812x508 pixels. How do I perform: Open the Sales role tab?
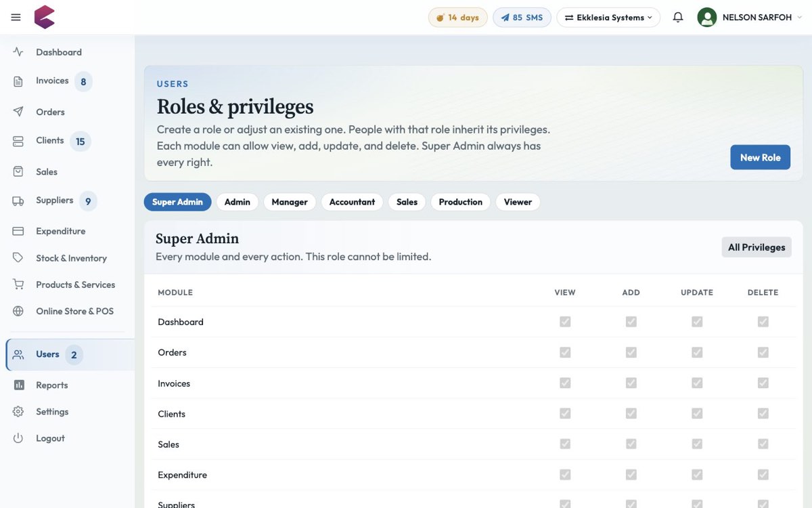click(x=407, y=202)
